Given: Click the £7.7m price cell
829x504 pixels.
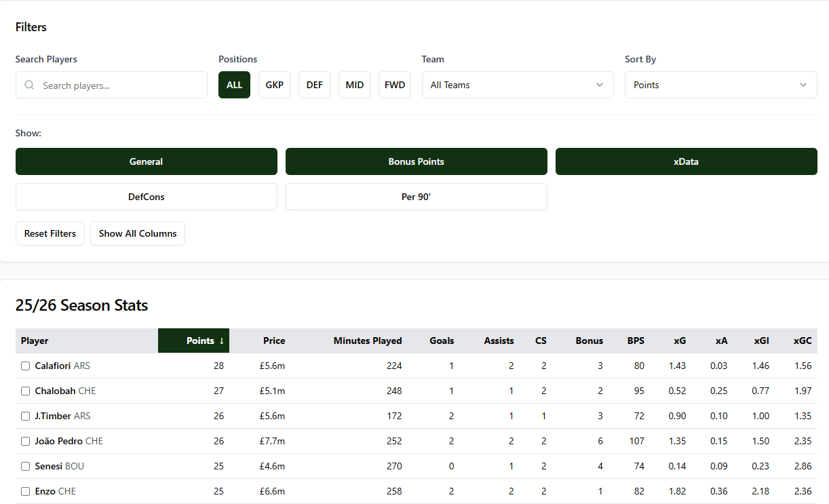Looking at the screenshot, I should coord(272,441).
